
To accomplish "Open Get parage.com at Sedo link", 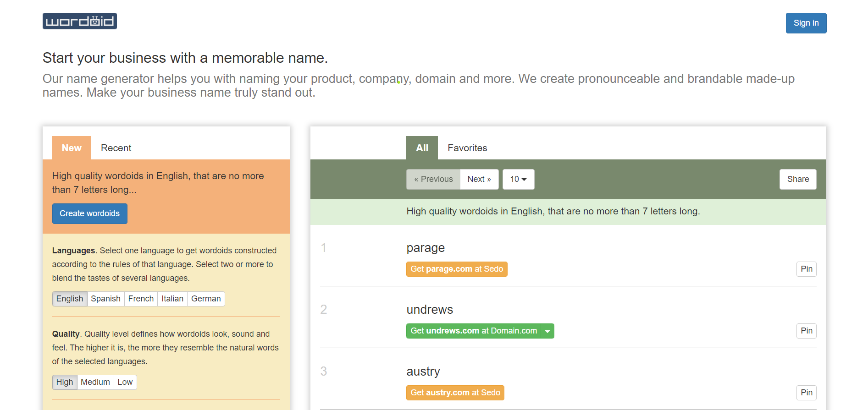I will point(456,269).
